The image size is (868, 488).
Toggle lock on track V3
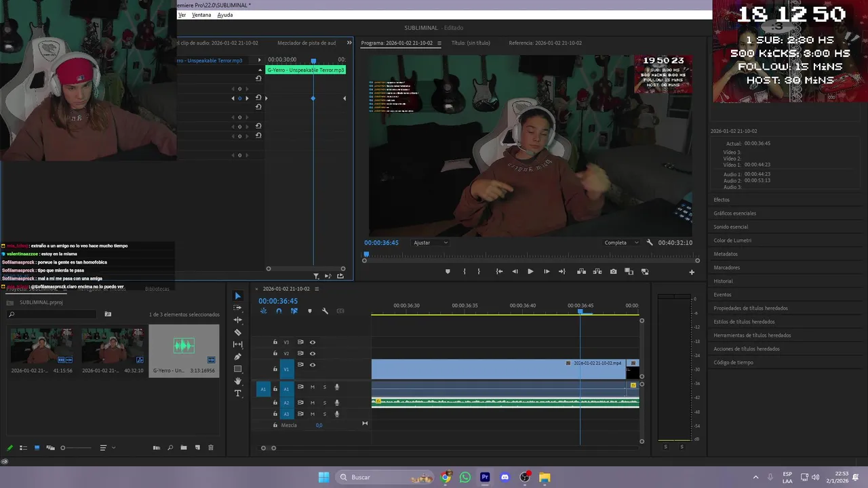pos(275,342)
